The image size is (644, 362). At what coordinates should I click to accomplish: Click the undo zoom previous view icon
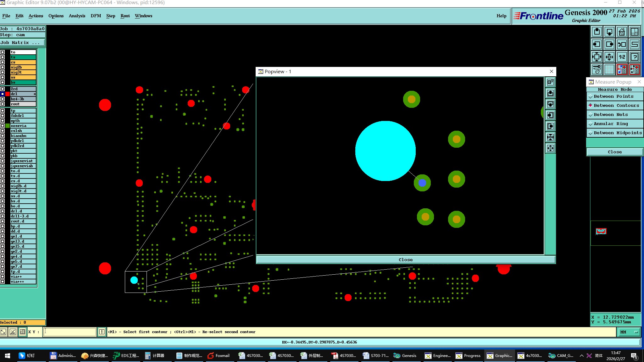pos(622,45)
